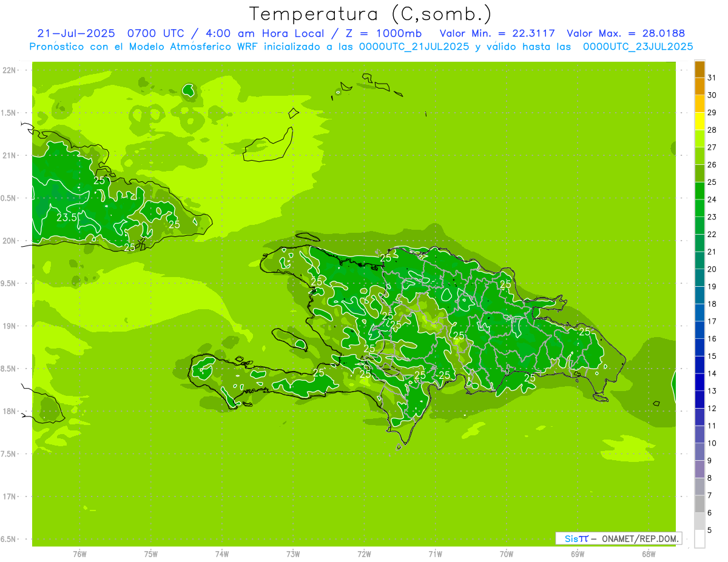Viewport: 728px width, 562px height.
Task: Pick the teal legend swatch between 19 and 20
Action: pyautogui.click(x=699, y=278)
